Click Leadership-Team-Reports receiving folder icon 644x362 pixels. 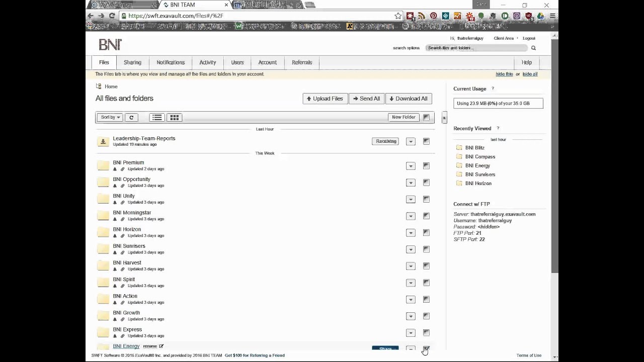[x=103, y=142]
